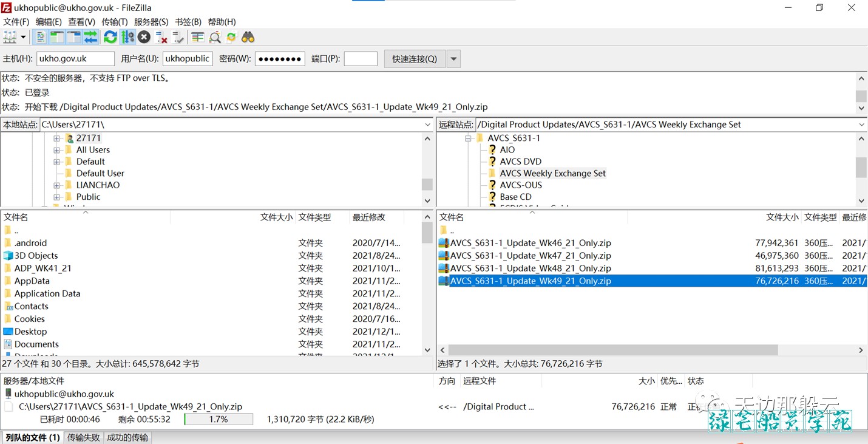The image size is (868, 444).
Task: Toggle message log display
Action: point(40,37)
